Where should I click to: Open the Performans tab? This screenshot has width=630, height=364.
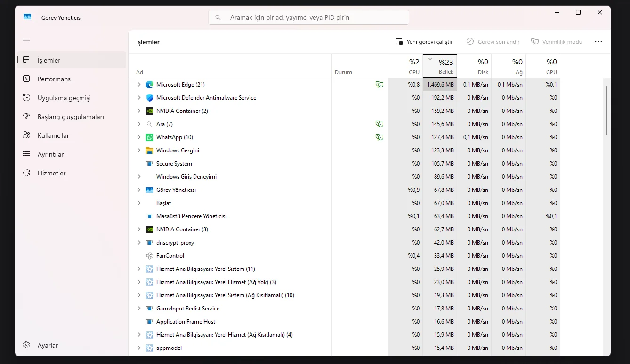click(72, 79)
